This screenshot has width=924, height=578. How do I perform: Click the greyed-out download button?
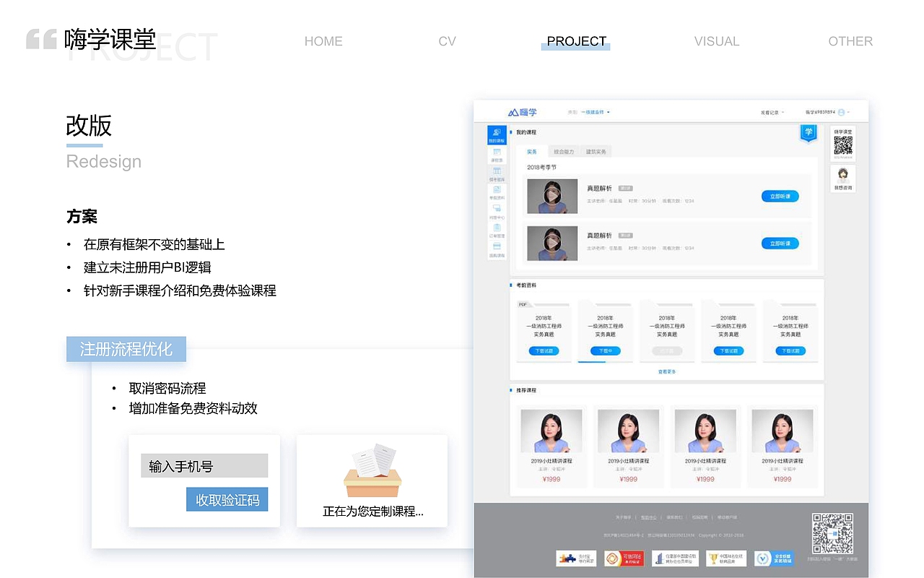pyautogui.click(x=667, y=350)
